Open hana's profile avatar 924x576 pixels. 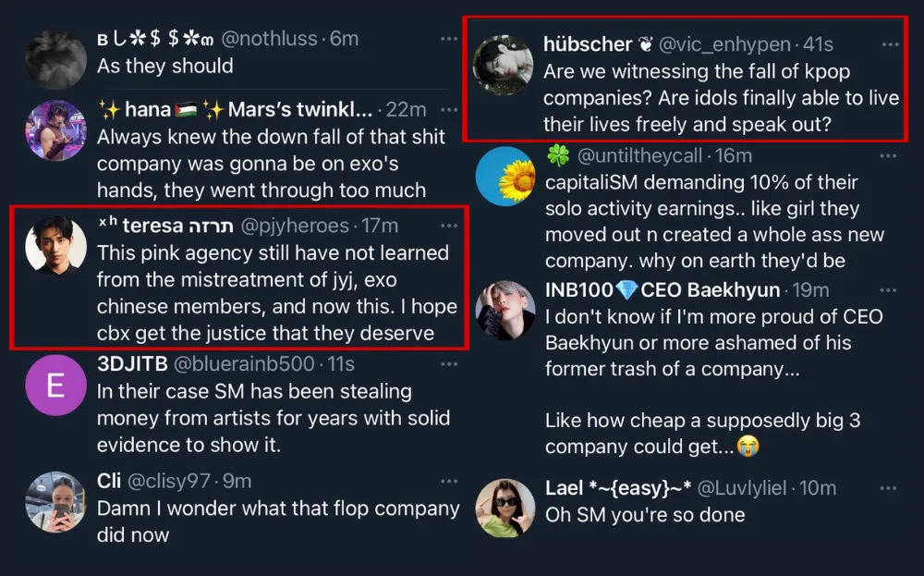point(55,130)
